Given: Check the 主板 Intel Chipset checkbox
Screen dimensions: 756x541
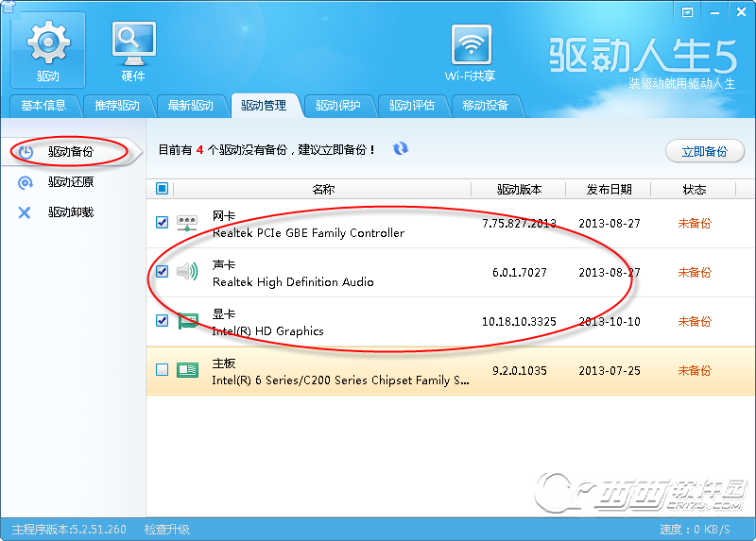Looking at the screenshot, I should tap(162, 370).
